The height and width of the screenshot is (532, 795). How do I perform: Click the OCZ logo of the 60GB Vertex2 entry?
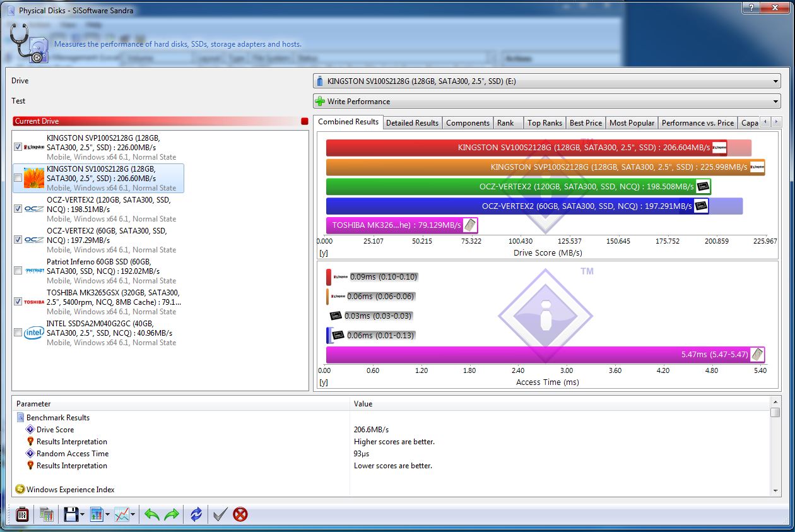tap(34, 240)
